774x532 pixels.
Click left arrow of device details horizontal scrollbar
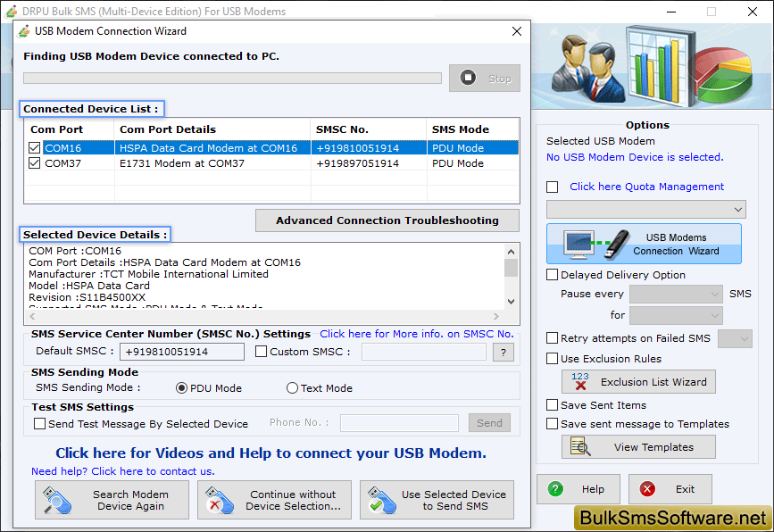click(x=32, y=316)
